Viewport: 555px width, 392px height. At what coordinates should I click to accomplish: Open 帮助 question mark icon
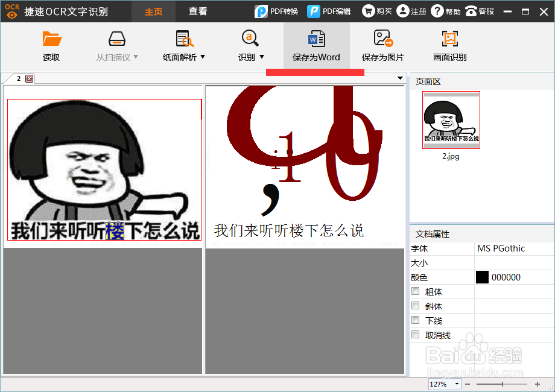(x=437, y=11)
